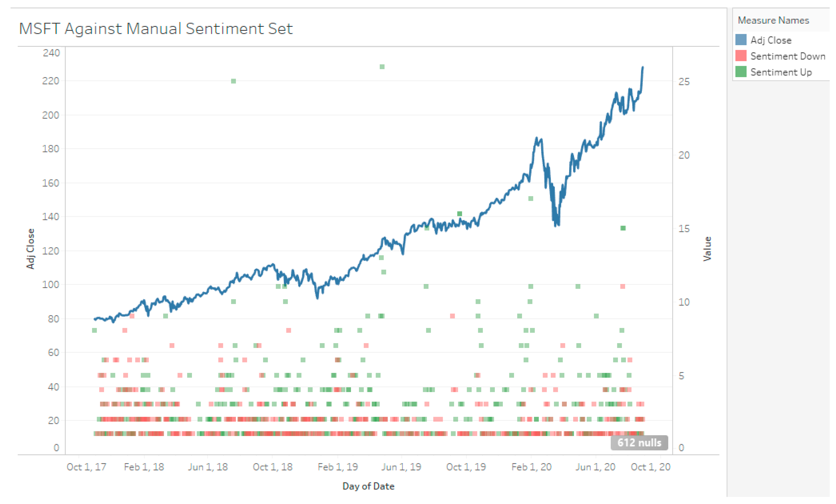The height and width of the screenshot is (504, 836).
Task: Click the vertical Adj Close axis title
Action: [30, 249]
